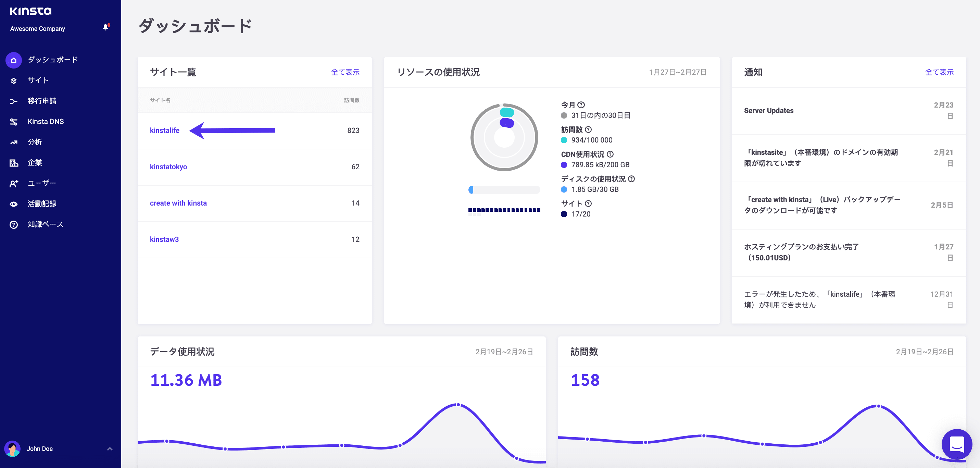The image size is (980, 468).
Task: Click help icon next to 今月
Action: pos(581,105)
